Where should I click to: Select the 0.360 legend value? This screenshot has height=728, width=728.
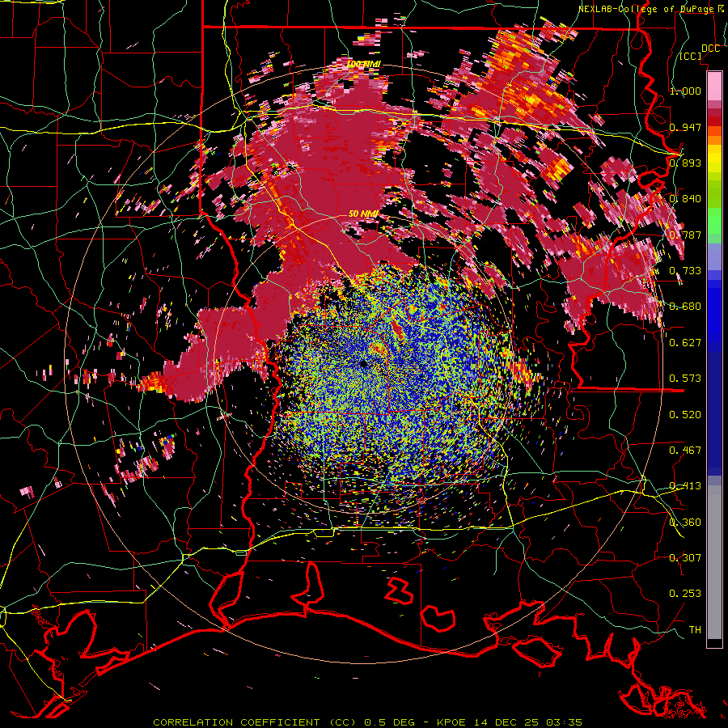[x=685, y=523]
